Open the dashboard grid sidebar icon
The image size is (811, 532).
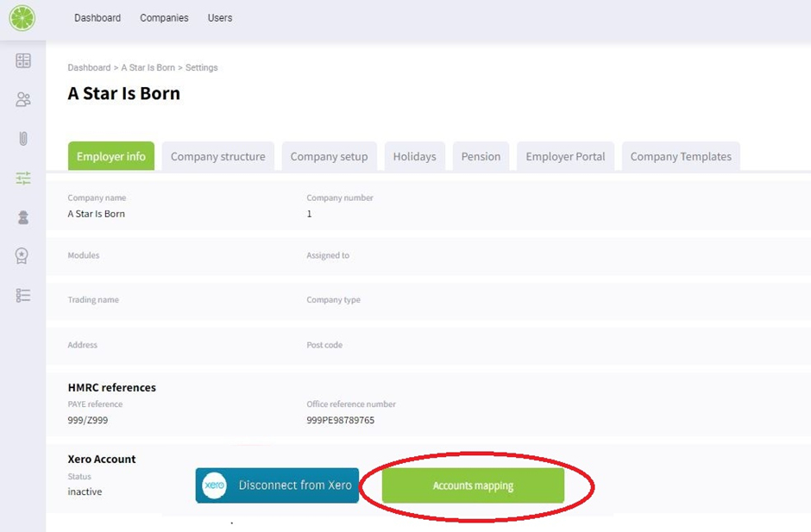coord(23,60)
